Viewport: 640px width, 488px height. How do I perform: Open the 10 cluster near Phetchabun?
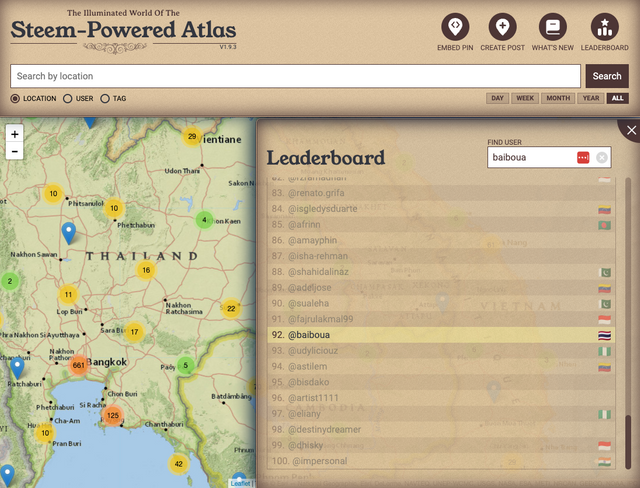(114, 208)
